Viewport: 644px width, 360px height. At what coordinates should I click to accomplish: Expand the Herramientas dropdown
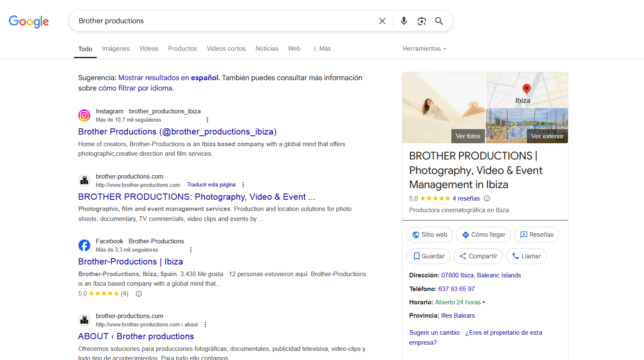pyautogui.click(x=424, y=49)
